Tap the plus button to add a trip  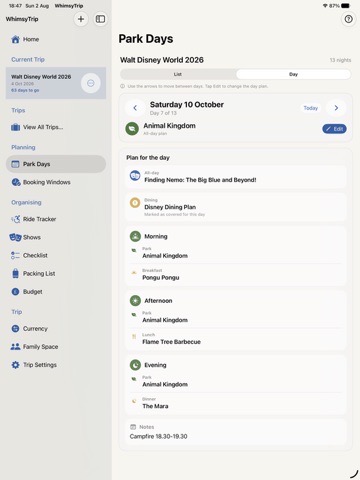[x=81, y=19]
